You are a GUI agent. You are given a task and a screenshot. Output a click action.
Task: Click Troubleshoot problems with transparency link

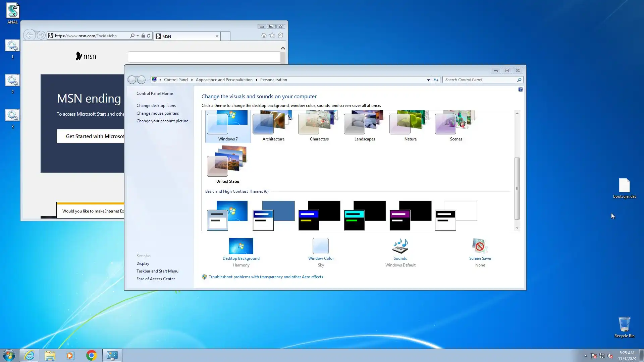click(266, 277)
